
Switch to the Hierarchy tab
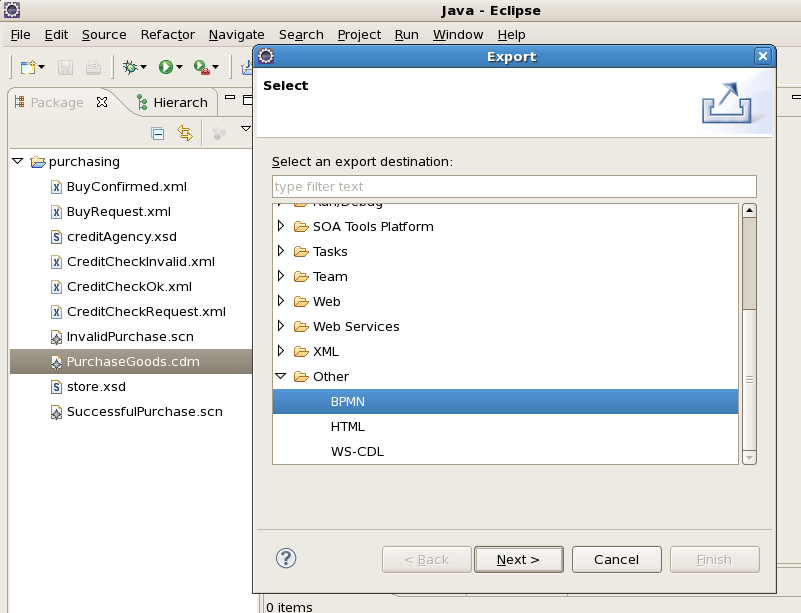click(x=173, y=103)
